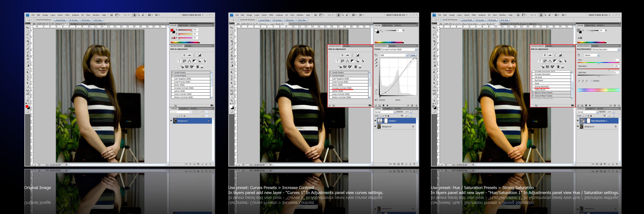Choose the Sepia preset in Hue/Saturation presets list
Image resolution: width=644 pixels, height=214 pixels.
537,84
